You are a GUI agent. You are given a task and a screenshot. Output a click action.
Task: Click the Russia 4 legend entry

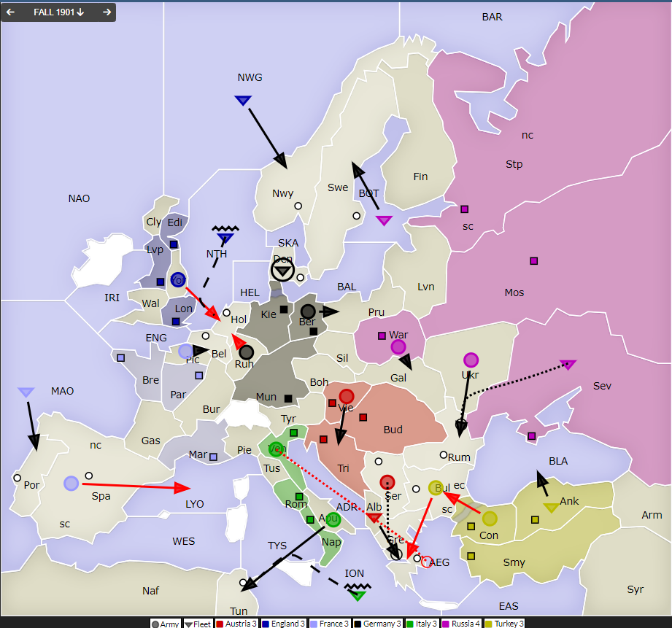tap(461, 624)
